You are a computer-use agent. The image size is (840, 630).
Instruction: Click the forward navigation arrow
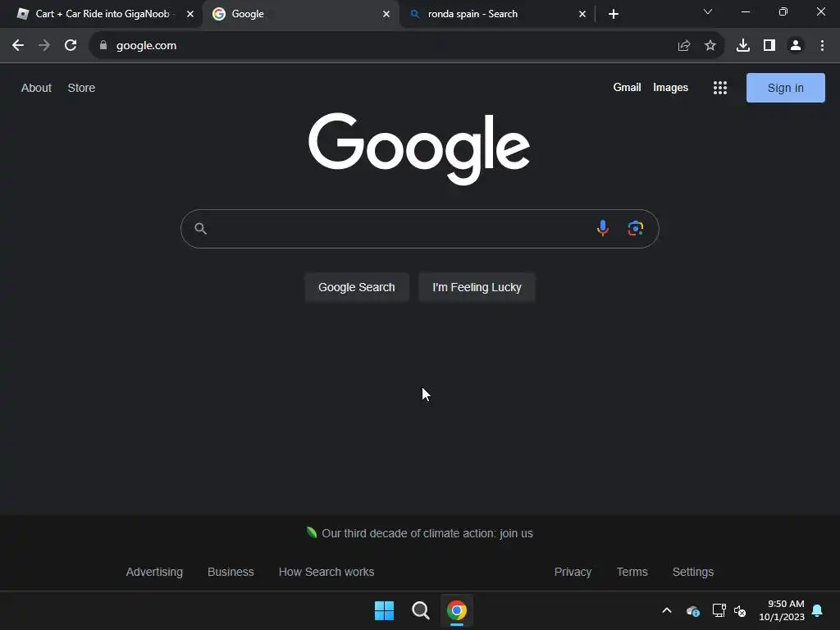[x=44, y=46]
